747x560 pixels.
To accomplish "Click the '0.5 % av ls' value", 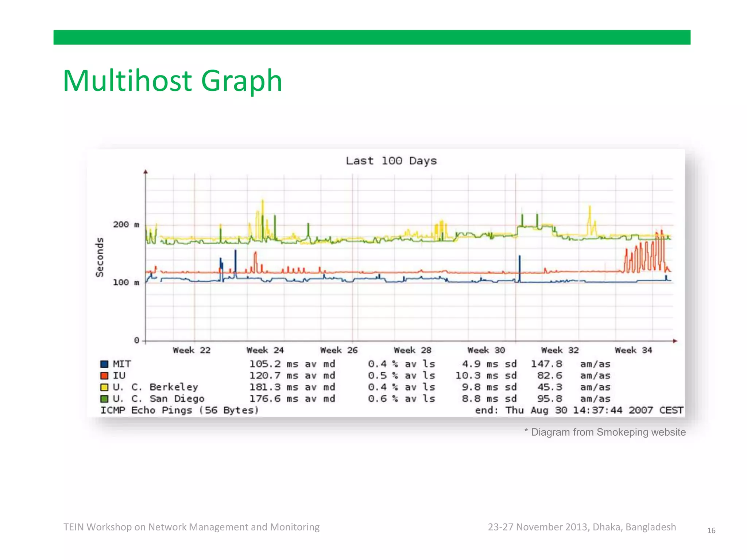I will pyautogui.click(x=402, y=376).
